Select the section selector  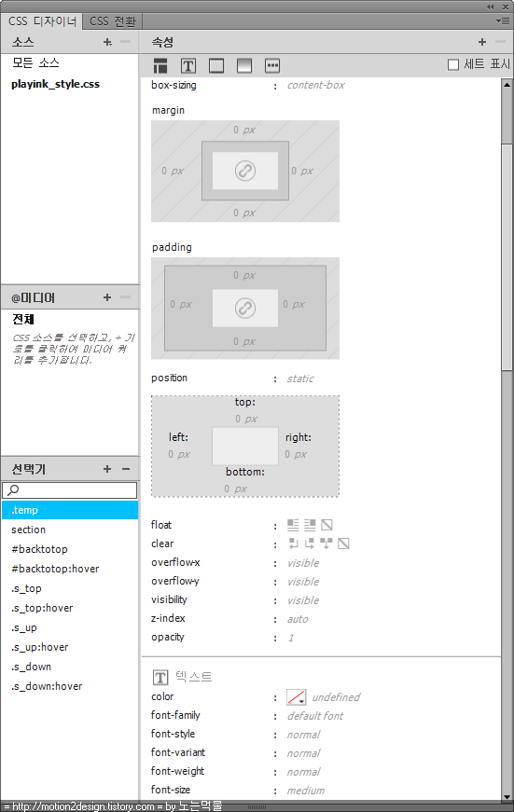pos(70,530)
